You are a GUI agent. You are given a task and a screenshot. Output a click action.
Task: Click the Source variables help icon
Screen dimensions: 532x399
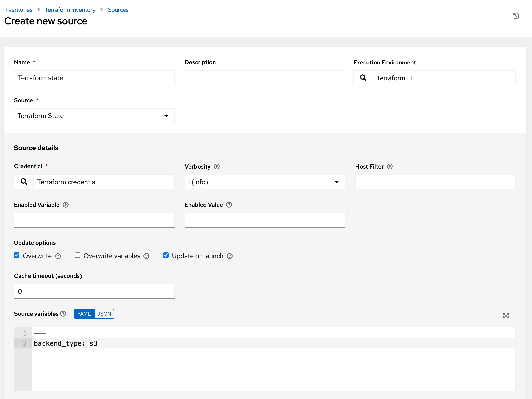pyautogui.click(x=63, y=314)
